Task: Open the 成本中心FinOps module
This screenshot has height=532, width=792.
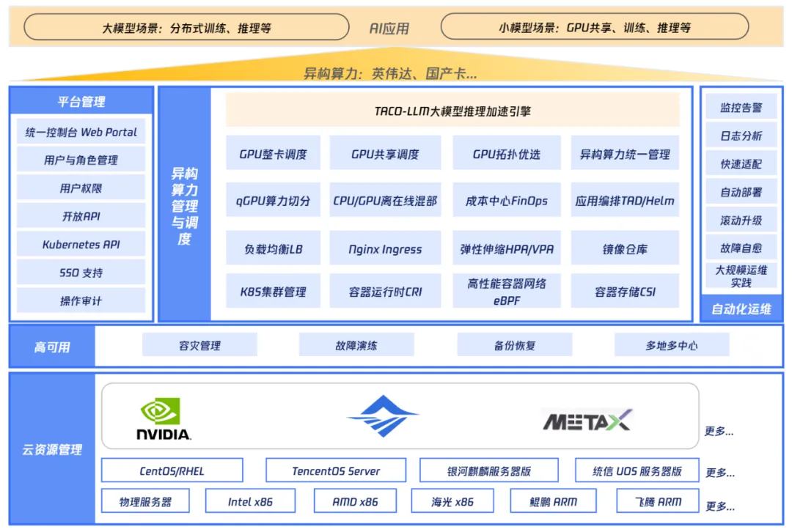Action: pos(505,201)
